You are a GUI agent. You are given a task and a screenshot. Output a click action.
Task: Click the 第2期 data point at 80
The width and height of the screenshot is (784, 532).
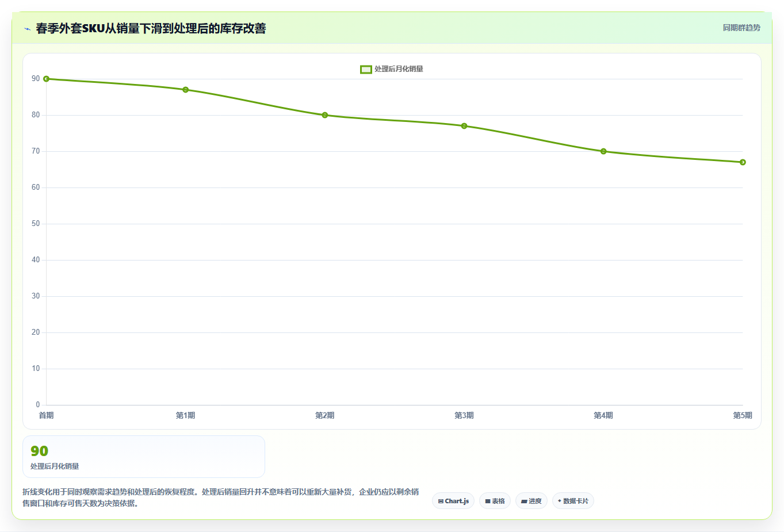(325, 115)
